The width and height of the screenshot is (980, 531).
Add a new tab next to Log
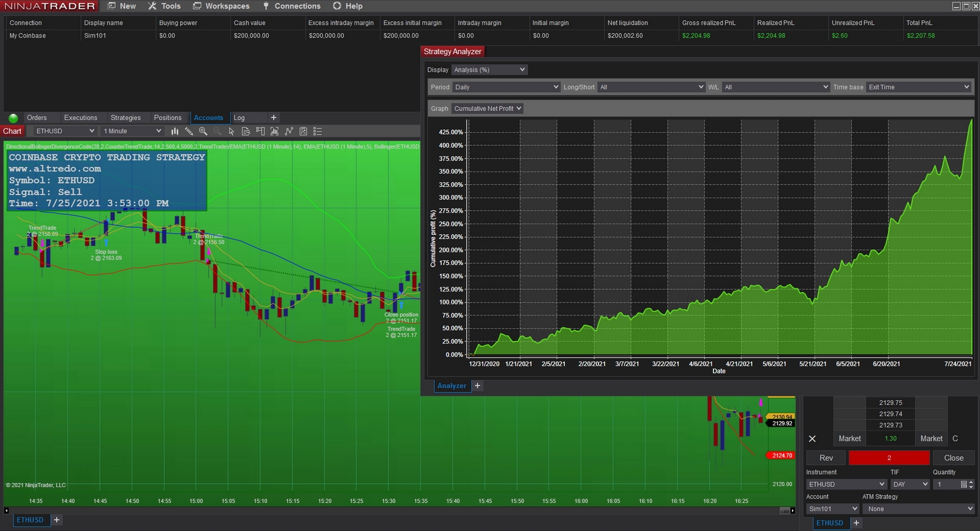[x=274, y=118]
